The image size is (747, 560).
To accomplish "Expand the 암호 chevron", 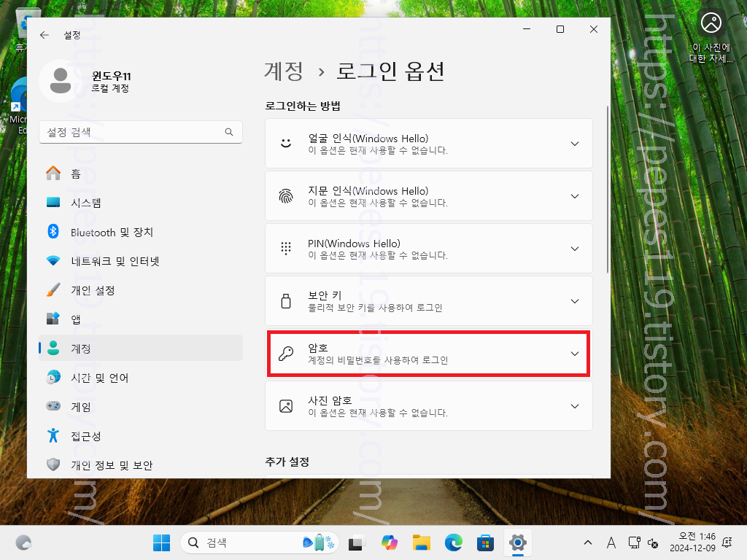I will (x=575, y=354).
